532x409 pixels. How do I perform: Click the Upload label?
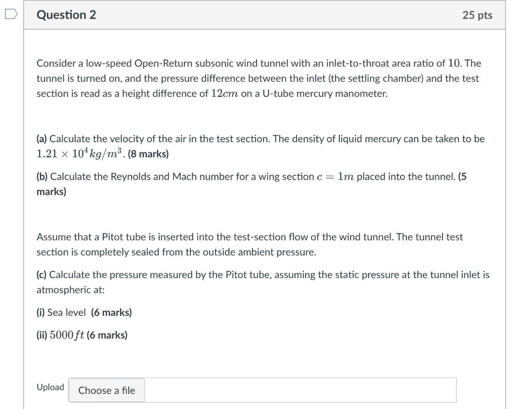tap(50, 387)
